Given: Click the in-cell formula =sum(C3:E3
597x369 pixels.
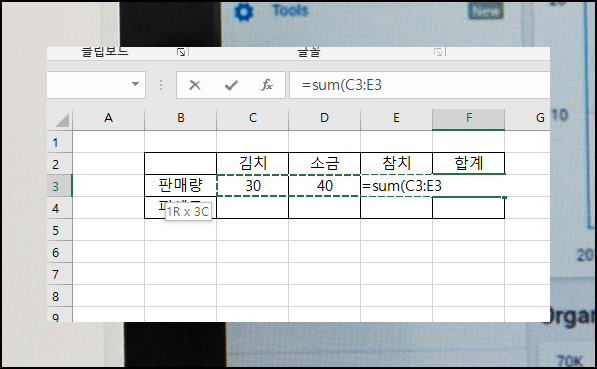Looking at the screenshot, I should coord(402,186).
